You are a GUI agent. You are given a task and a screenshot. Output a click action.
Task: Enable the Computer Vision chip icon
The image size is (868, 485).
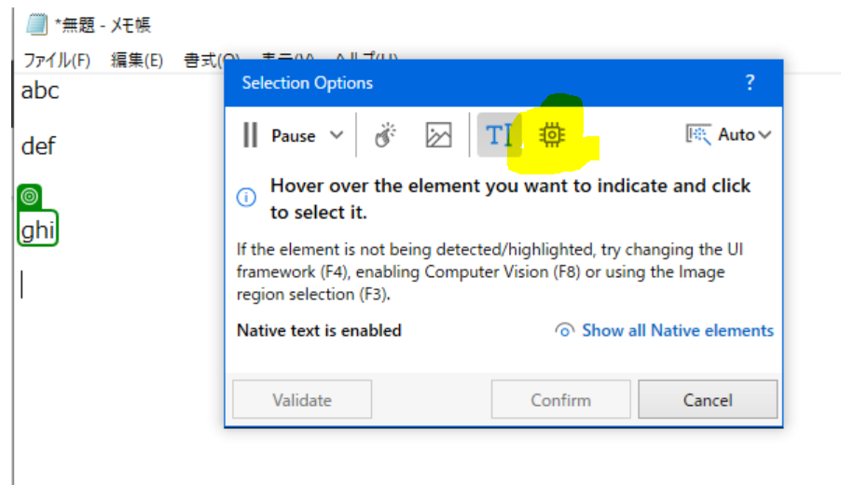point(553,135)
